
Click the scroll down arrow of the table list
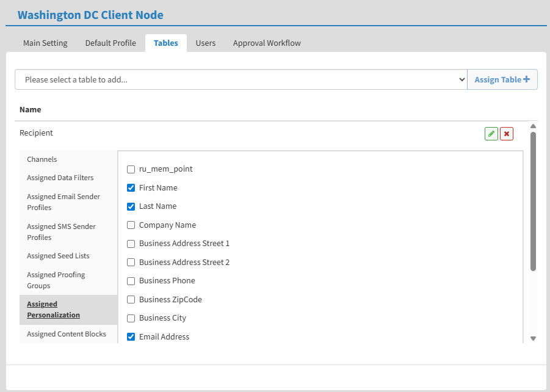[533, 338]
